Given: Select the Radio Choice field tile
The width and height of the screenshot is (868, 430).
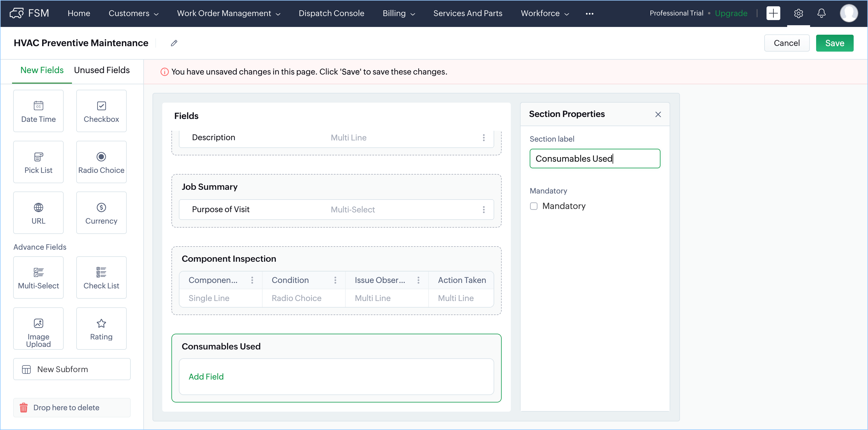Looking at the screenshot, I should 101,162.
